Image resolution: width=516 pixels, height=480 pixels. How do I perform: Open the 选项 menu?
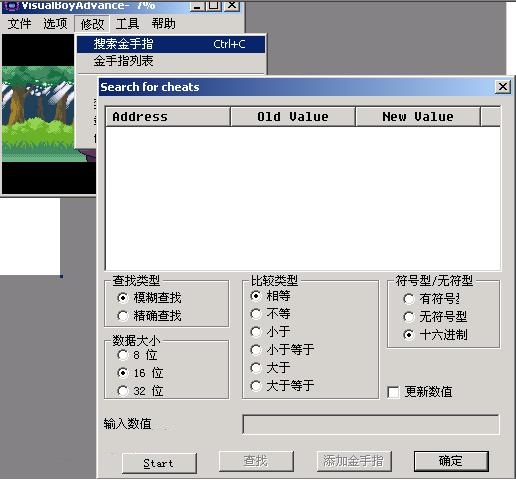pos(55,24)
